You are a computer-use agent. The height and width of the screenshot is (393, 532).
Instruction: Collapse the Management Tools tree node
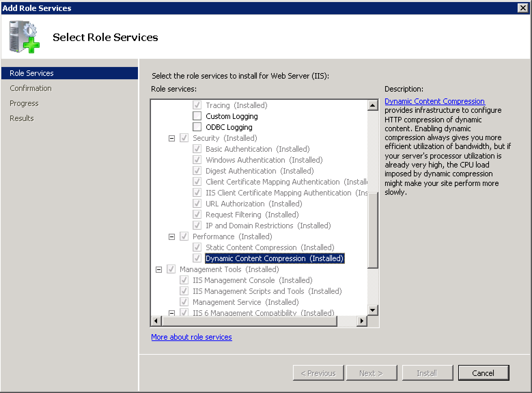159,269
